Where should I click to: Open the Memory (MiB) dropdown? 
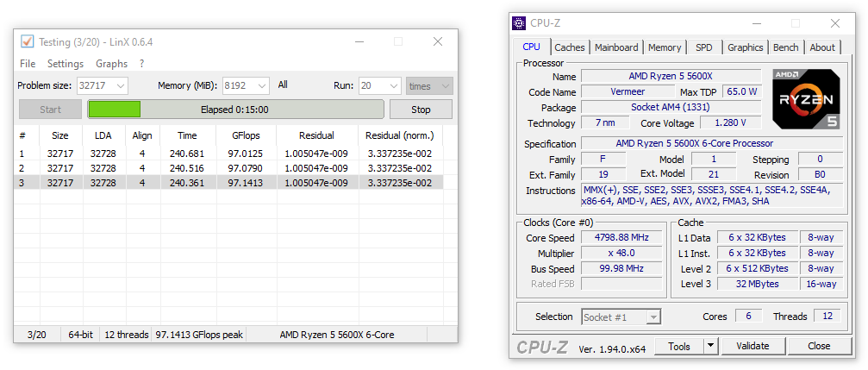[x=260, y=85]
